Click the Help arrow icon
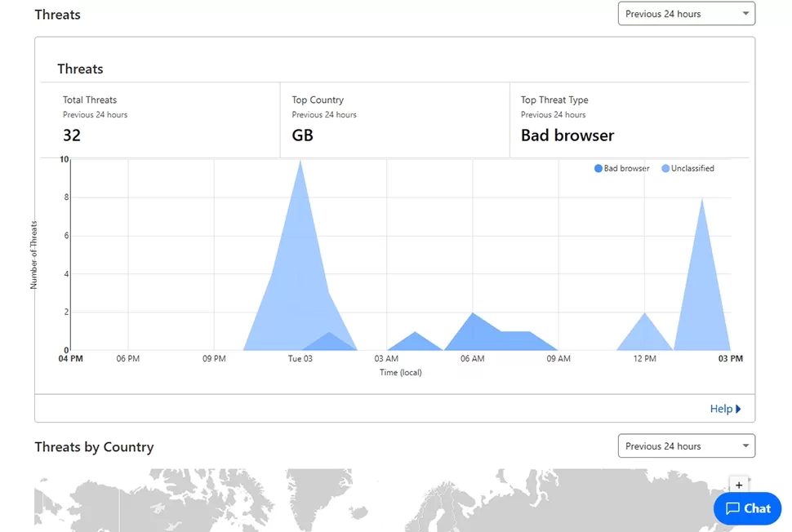The width and height of the screenshot is (792, 532). point(738,409)
